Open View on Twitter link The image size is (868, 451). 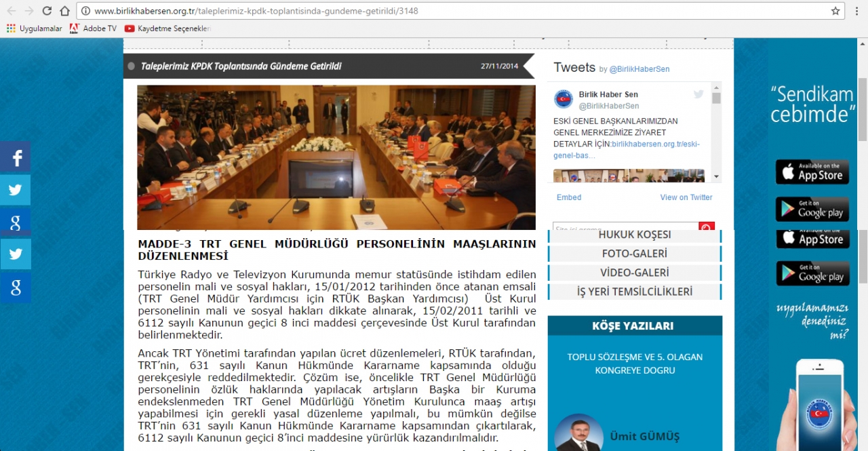click(686, 197)
